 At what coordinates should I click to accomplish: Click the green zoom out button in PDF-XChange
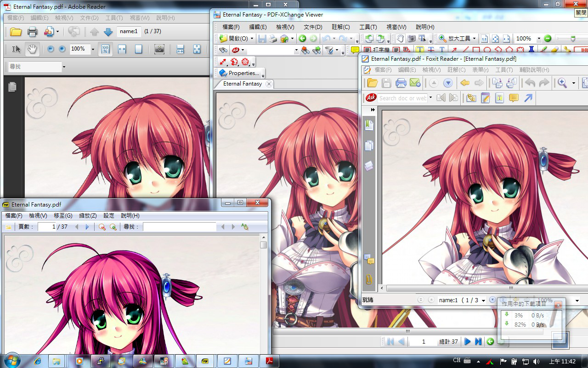pyautogui.click(x=548, y=39)
